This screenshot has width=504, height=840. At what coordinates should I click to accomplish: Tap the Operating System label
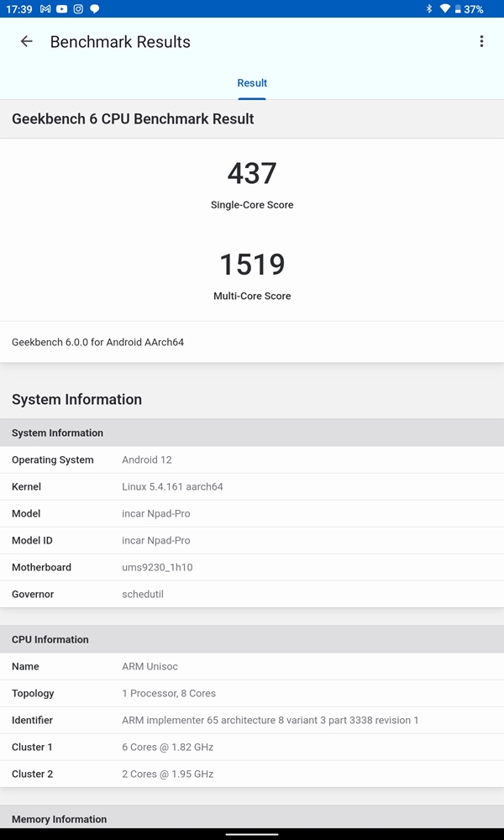tap(52, 459)
